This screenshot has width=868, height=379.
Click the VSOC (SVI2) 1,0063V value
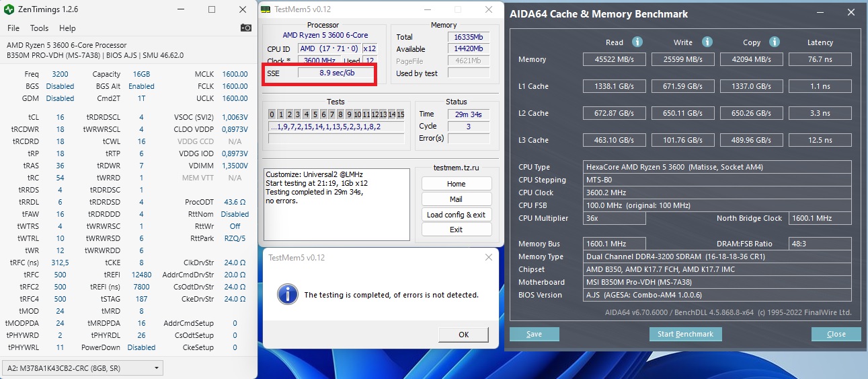tap(235, 117)
